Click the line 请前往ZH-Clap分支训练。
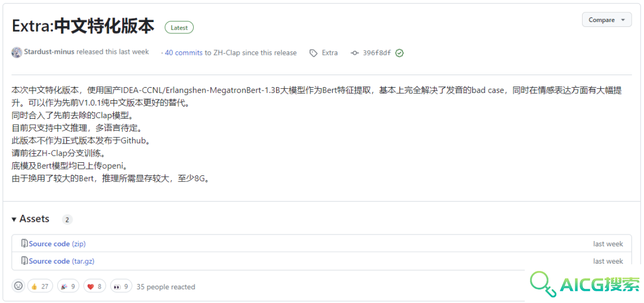Screen dimensions: 644x303 58,153
